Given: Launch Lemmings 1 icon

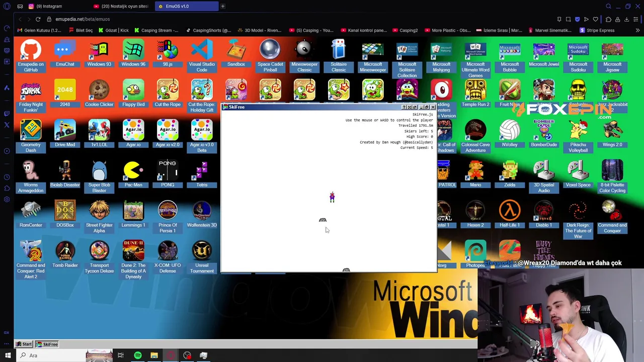Looking at the screenshot, I should [133, 214].
